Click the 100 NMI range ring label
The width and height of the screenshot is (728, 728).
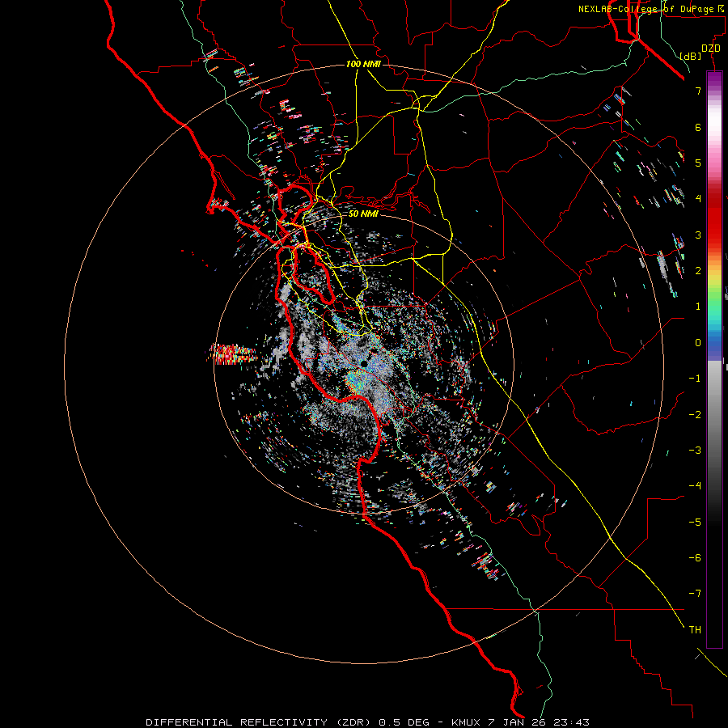[x=363, y=64]
